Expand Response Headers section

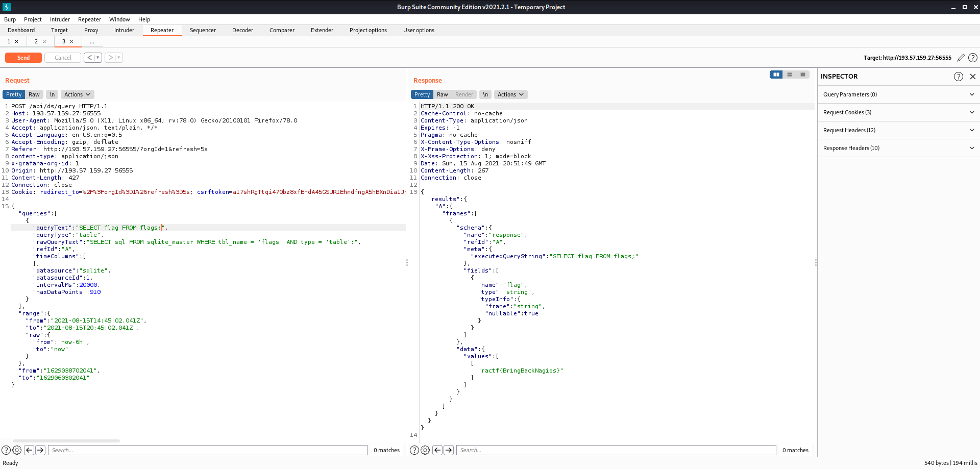pos(899,148)
